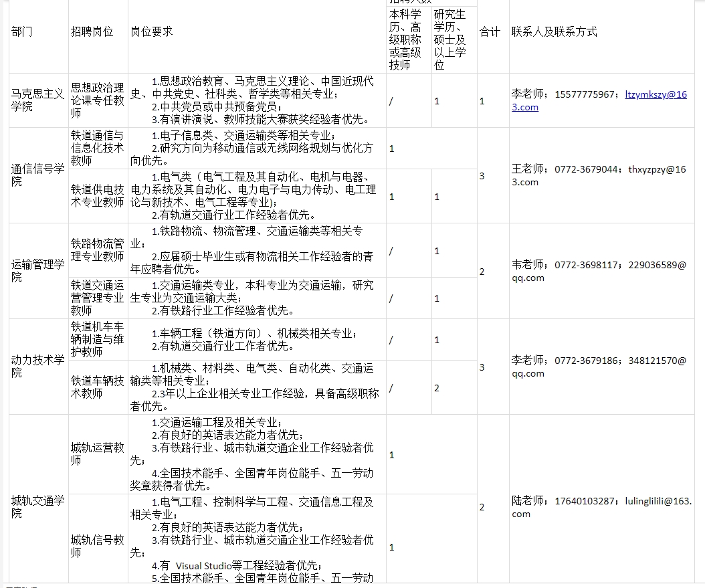This screenshot has height=588, width=705.
Task: Click requirements starting with 电气类
Action: pos(257,196)
